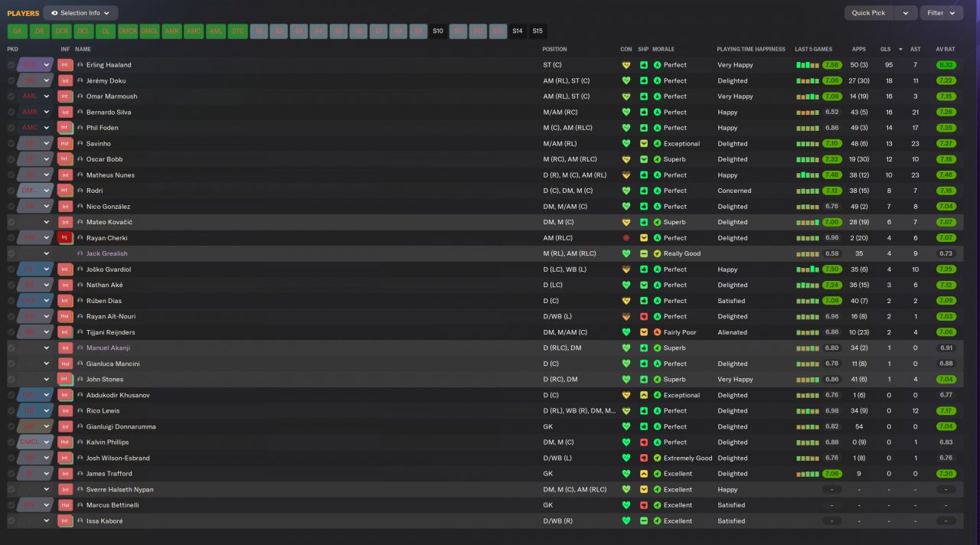Click the Hol badge for Marcus Bettinelli
This screenshot has width=980, height=545.
66,505
